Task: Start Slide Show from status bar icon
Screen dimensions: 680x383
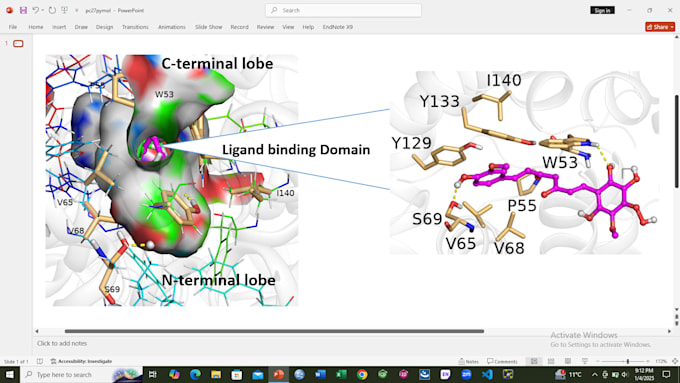Action: click(x=585, y=361)
